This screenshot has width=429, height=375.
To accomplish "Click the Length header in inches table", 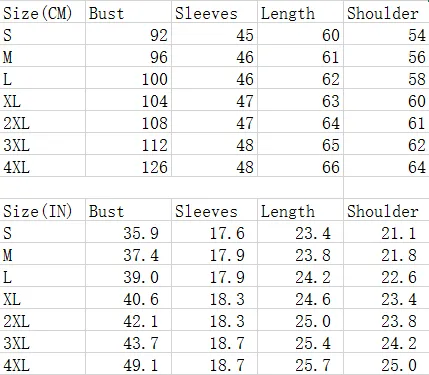I will click(x=300, y=210).
